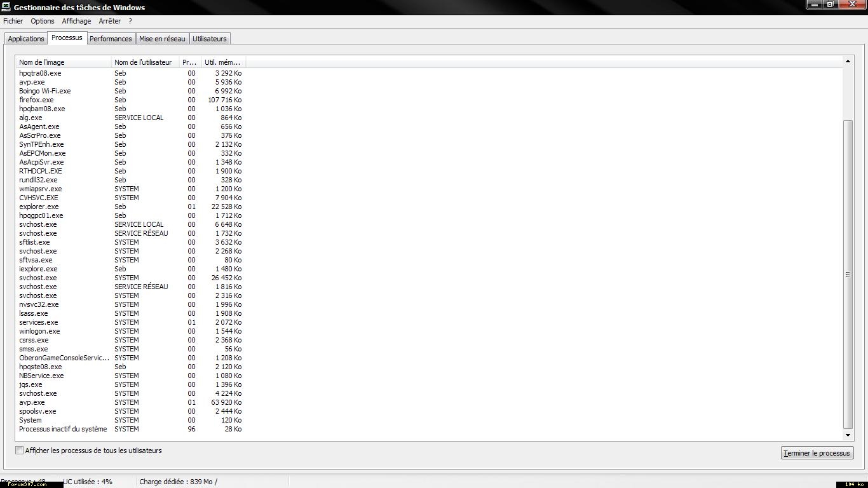Screen dimensions: 868x488
Task: Click the Task Manager title bar icon
Action: 6,7
